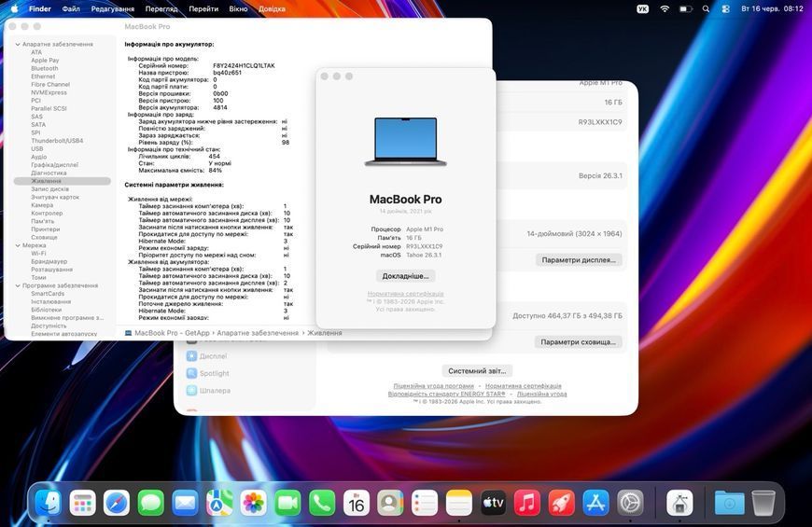
Task: Collapse Програмне забезпечення tree section
Action: pos(18,285)
